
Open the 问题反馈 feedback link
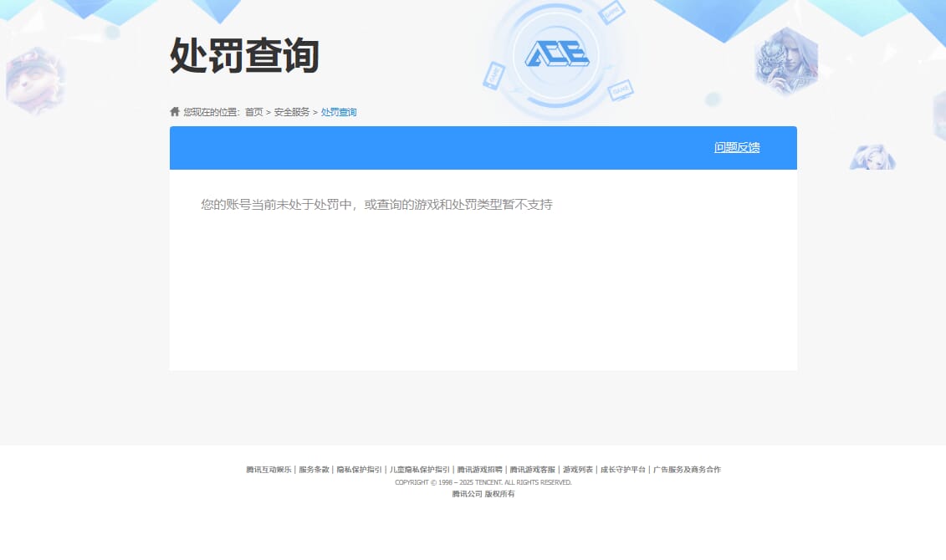pos(737,148)
